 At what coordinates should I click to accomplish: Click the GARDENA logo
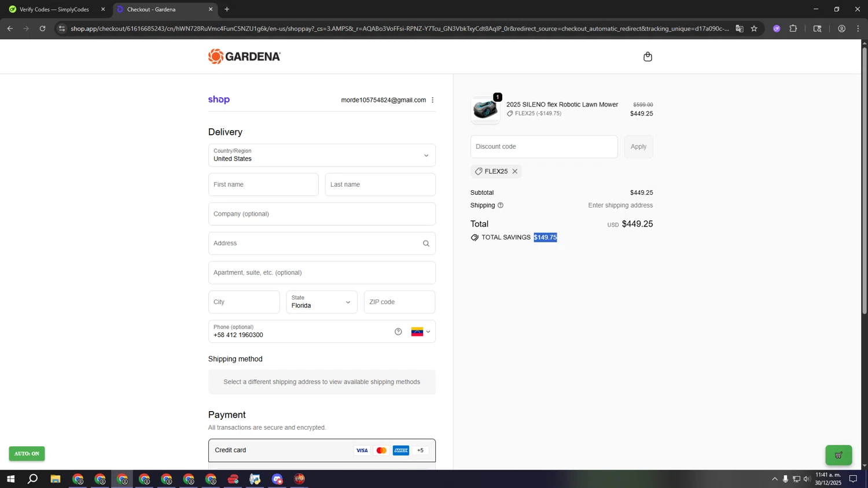(244, 56)
